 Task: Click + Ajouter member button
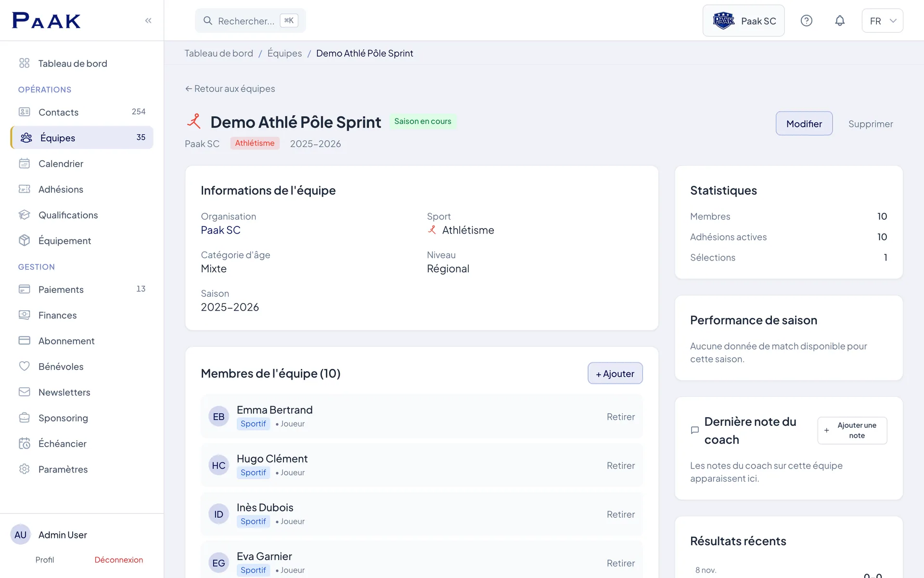(x=615, y=373)
